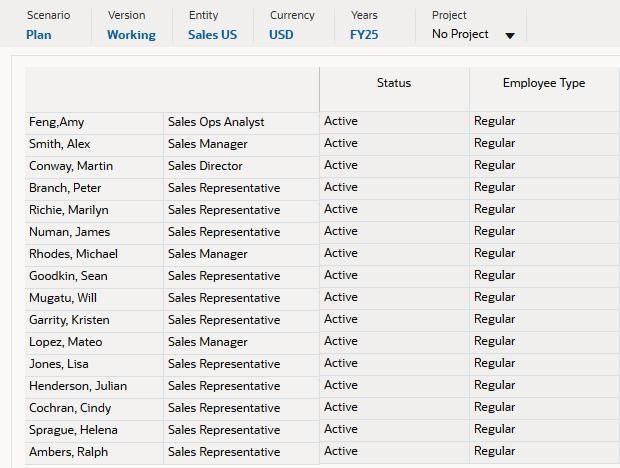
Task: Select the Smith, Alex row header
Action: 60,144
